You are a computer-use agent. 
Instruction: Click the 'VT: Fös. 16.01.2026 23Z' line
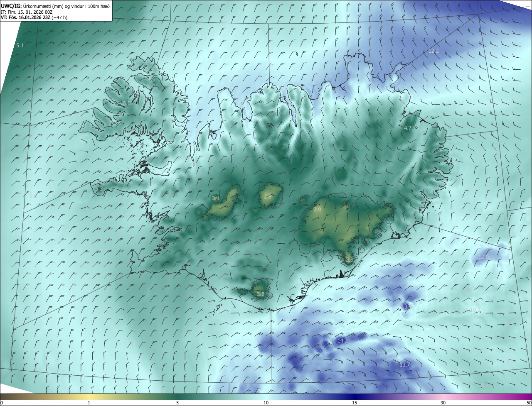(34, 17)
